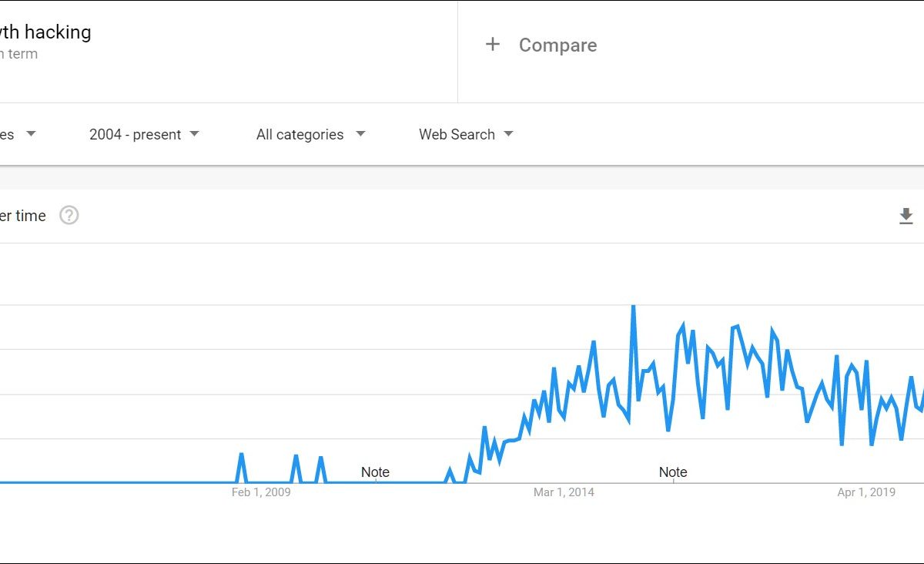Expand the region dropdown arrow at far left

click(31, 134)
